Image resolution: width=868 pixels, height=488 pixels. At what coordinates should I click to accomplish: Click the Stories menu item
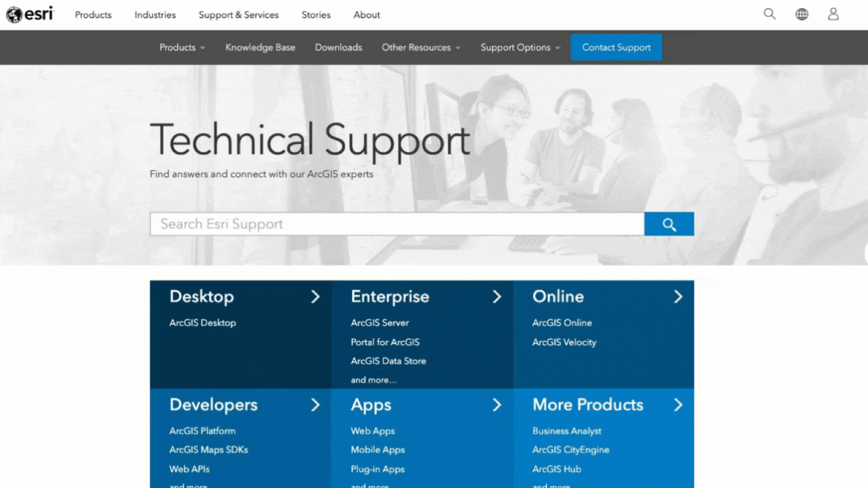pyautogui.click(x=316, y=15)
